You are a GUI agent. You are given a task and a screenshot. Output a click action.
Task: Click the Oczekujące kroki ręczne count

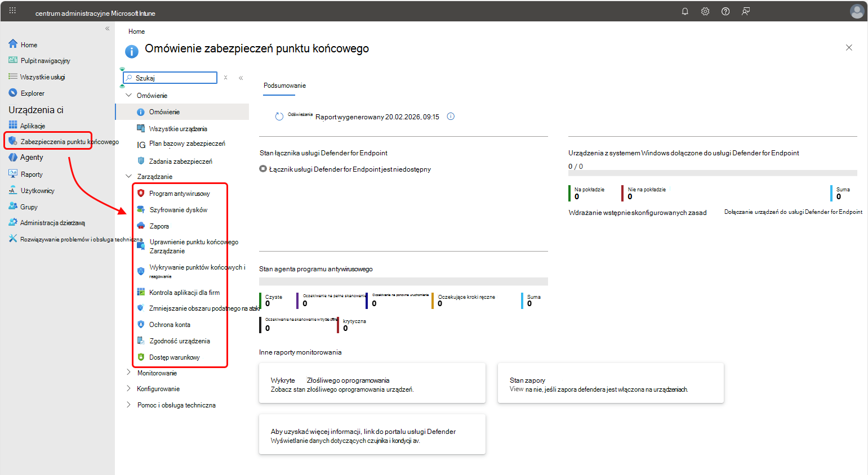440,303
